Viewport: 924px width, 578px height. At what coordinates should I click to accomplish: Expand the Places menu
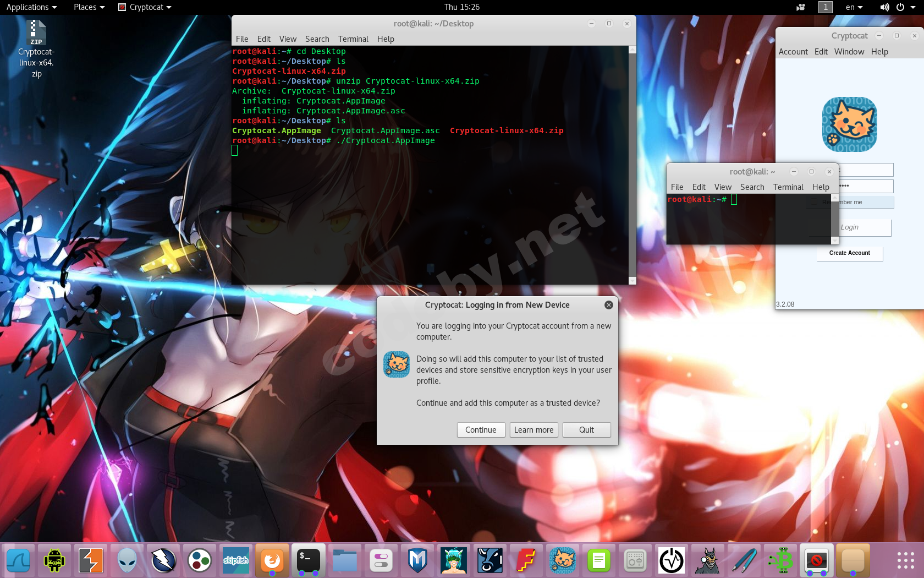point(89,7)
